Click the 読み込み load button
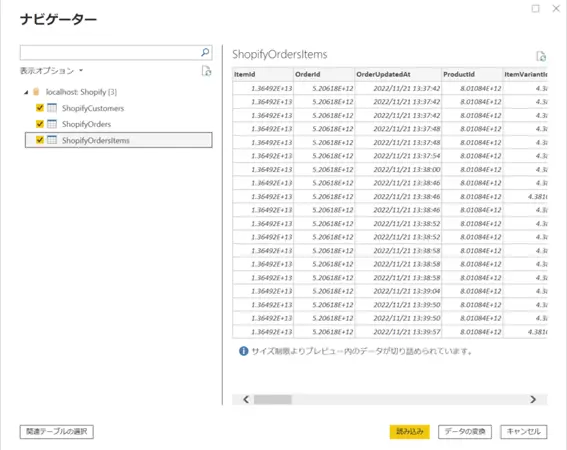 click(409, 432)
